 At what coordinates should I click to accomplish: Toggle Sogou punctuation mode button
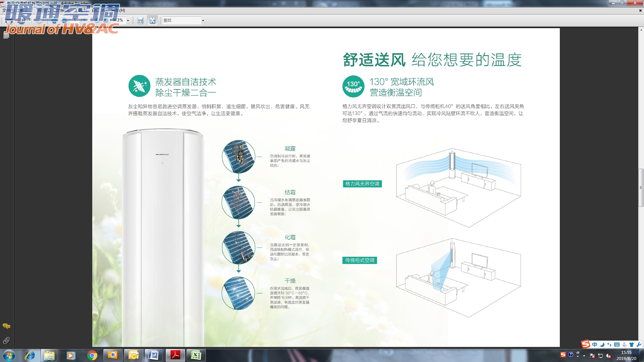pyautogui.click(x=609, y=345)
